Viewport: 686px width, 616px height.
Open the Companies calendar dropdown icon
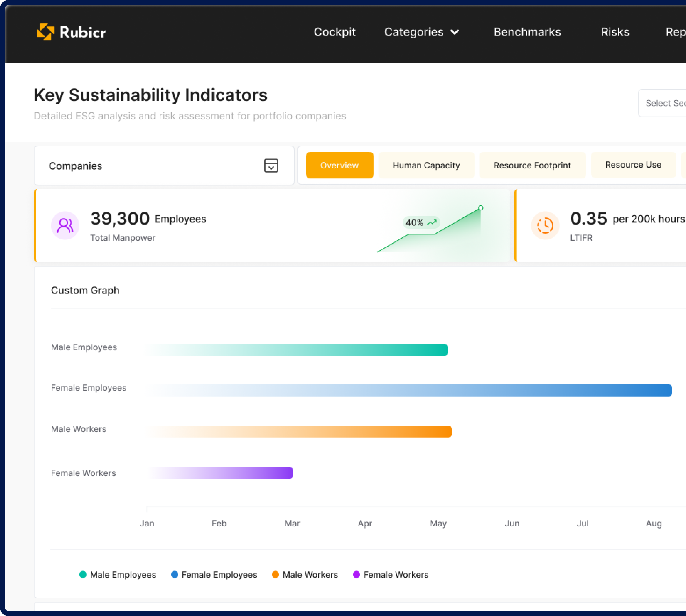(x=271, y=166)
